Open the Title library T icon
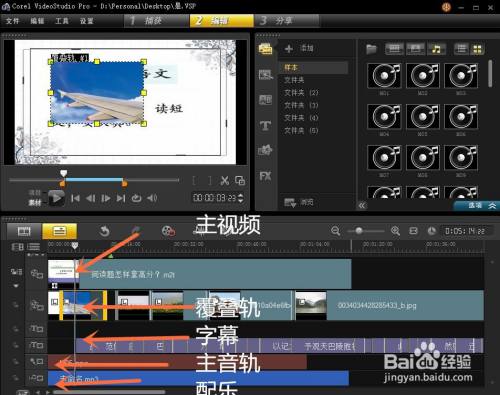The image size is (500, 395). (x=265, y=126)
